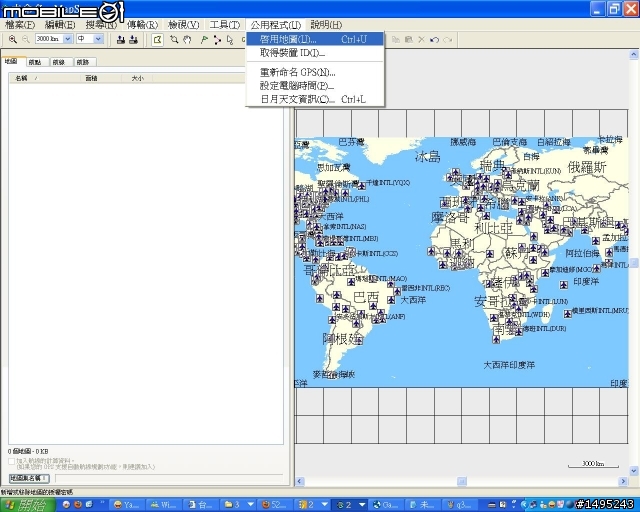Open the 編輯(E) menu
The image size is (640, 512).
60,25
